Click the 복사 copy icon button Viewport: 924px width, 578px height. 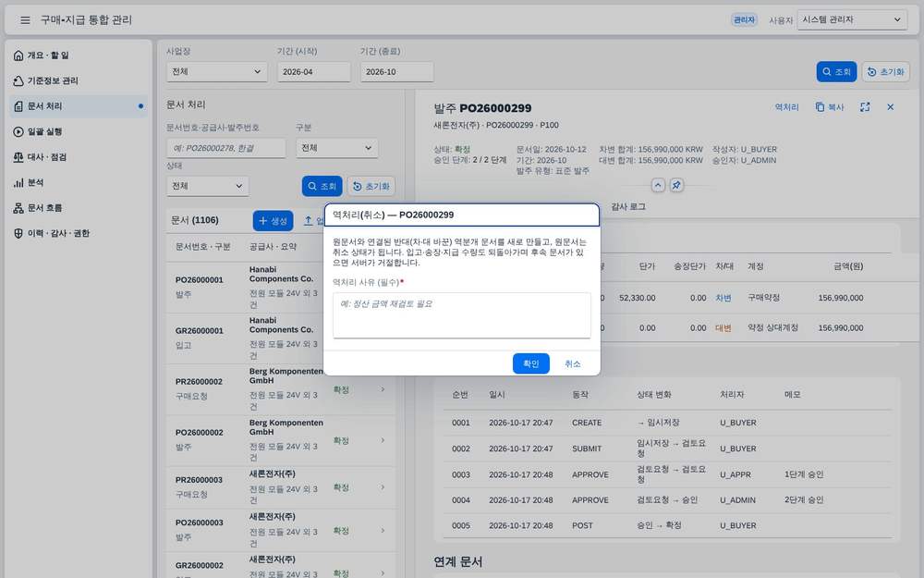(830, 107)
